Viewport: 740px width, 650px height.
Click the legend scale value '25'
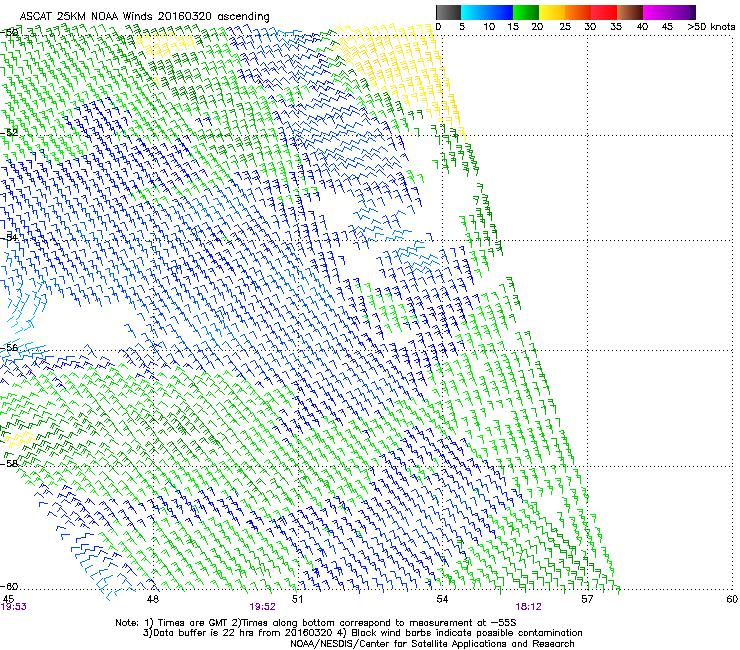[x=565, y=26]
